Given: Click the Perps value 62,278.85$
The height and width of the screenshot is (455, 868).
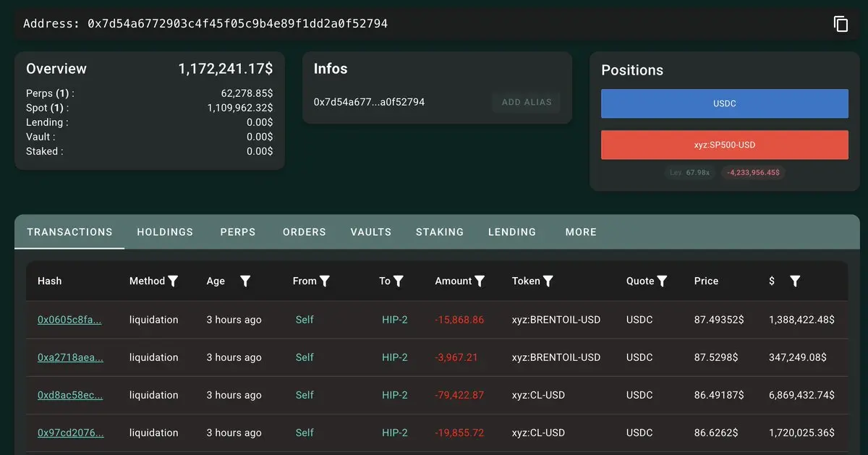Looking at the screenshot, I should pyautogui.click(x=247, y=93).
